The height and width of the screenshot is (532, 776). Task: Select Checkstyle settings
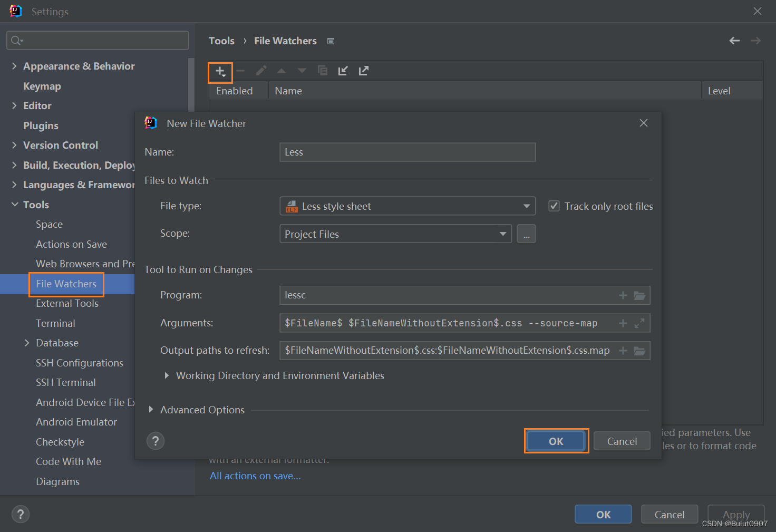[x=60, y=442]
